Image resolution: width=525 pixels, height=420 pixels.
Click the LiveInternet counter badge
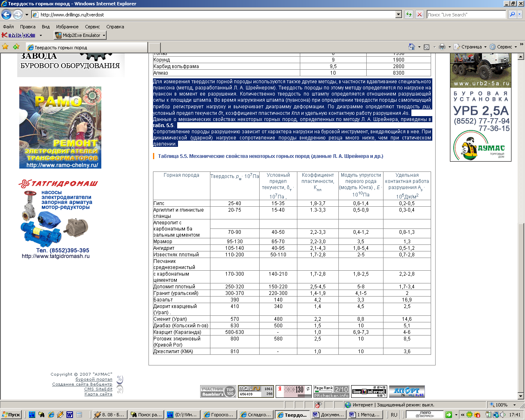coord(369,392)
